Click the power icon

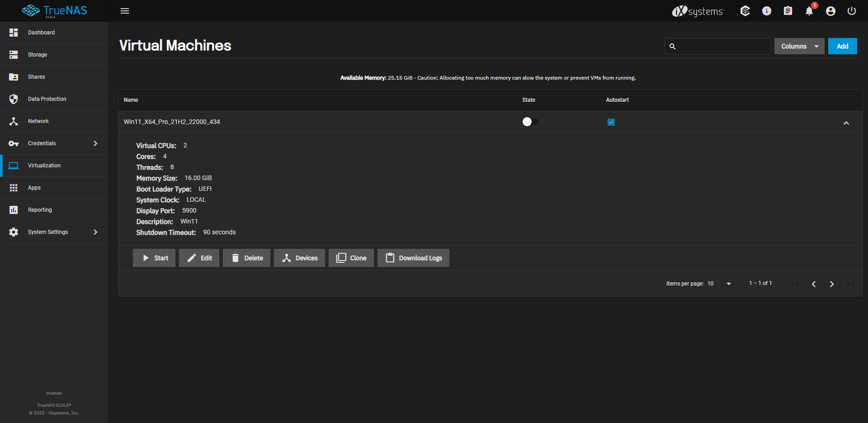[852, 11]
